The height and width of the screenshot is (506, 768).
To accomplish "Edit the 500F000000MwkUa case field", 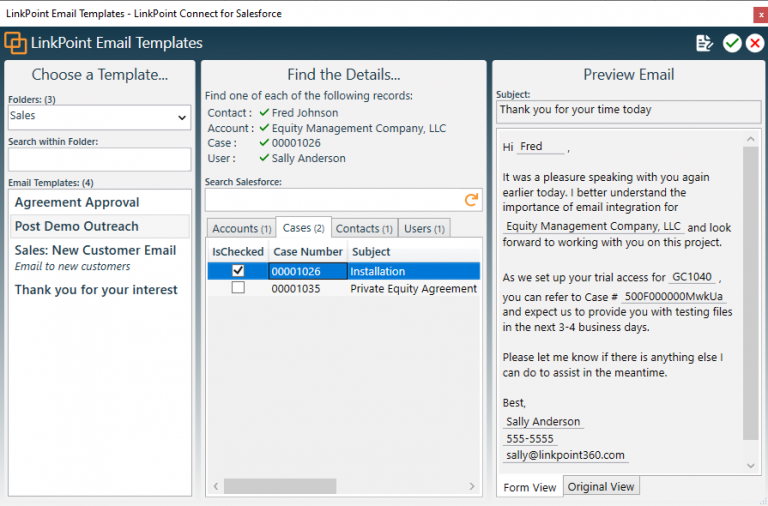I will (673, 296).
